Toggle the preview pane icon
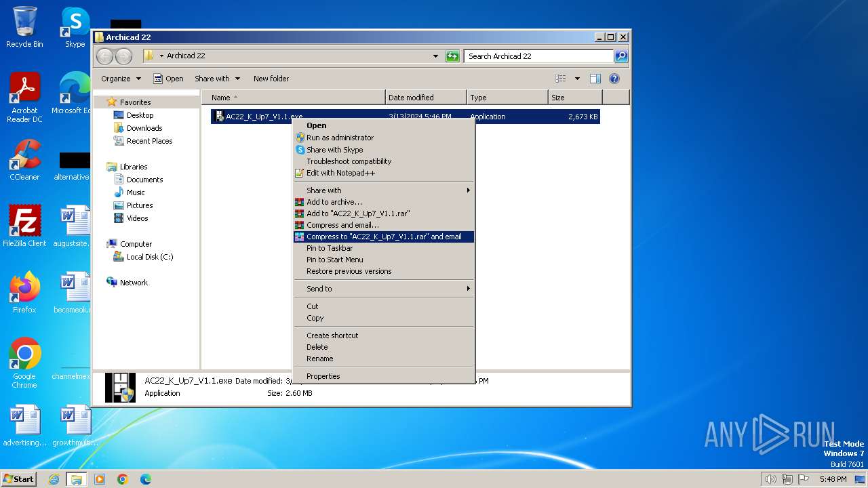 pos(595,79)
